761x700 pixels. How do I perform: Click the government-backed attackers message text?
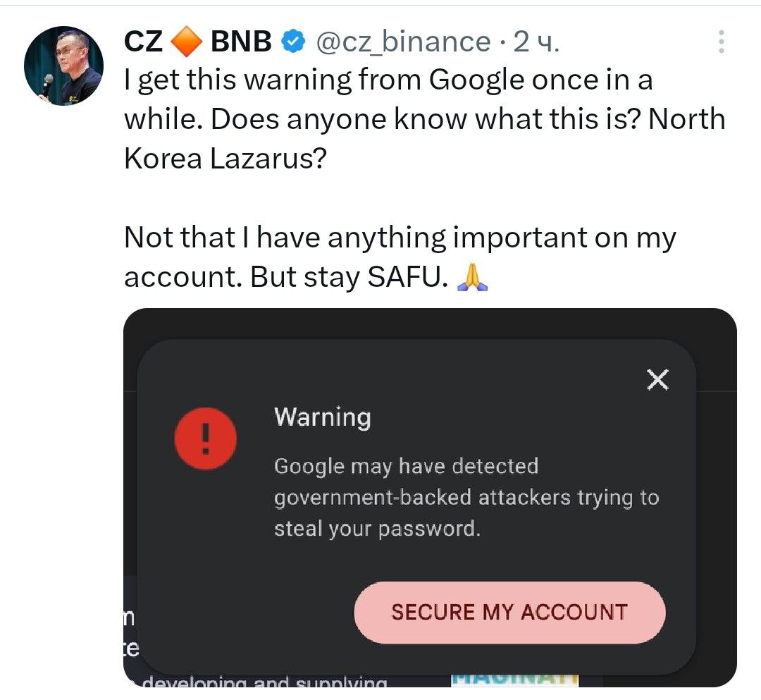pyautogui.click(x=465, y=498)
